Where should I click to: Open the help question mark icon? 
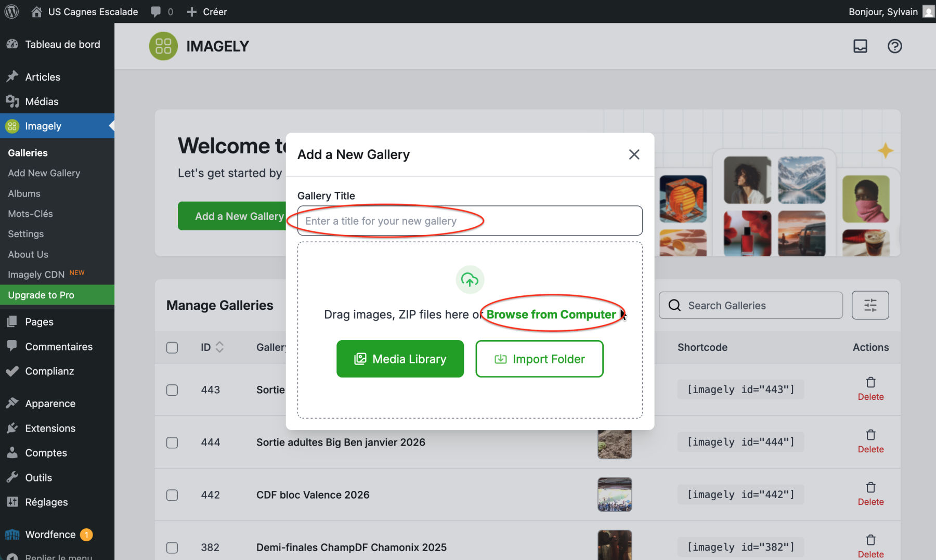pos(894,46)
